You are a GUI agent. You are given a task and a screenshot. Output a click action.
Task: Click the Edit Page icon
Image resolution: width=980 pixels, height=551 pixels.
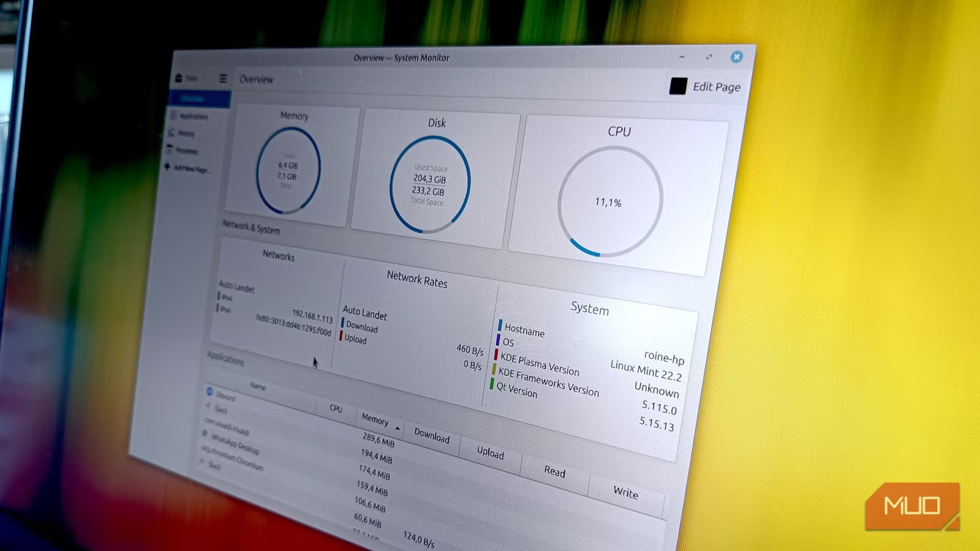coord(678,86)
